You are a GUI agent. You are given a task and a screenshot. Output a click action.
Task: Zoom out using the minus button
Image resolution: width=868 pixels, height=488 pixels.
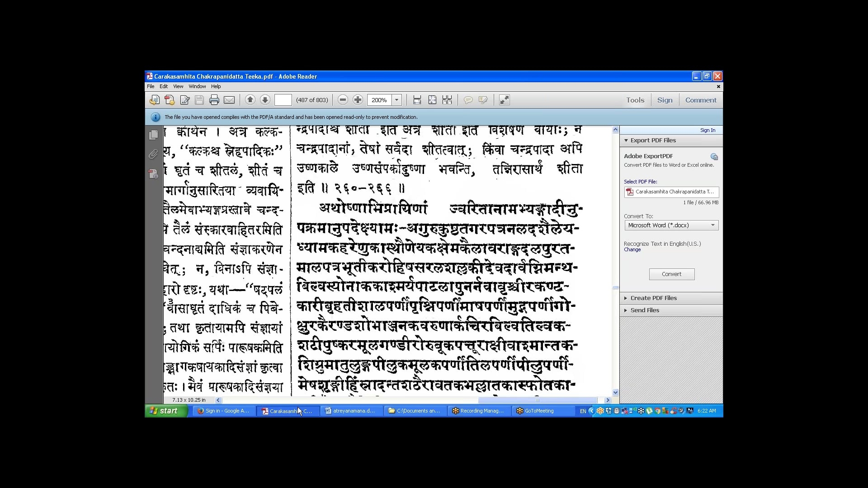[343, 100]
